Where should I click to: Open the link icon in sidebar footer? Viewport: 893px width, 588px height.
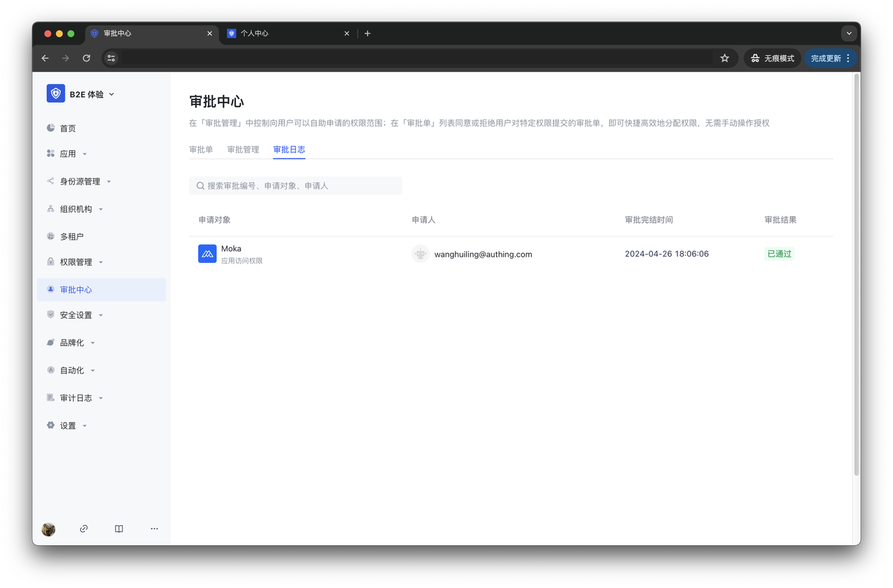(84, 529)
